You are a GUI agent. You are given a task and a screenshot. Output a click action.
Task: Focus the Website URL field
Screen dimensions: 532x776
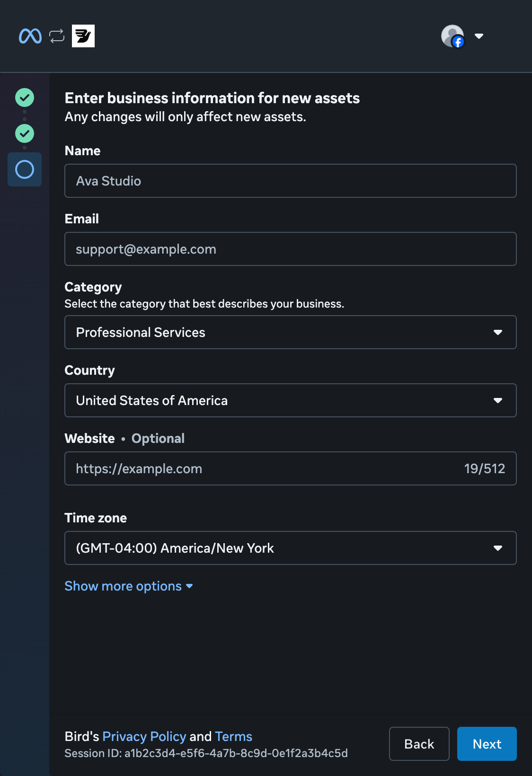point(291,468)
